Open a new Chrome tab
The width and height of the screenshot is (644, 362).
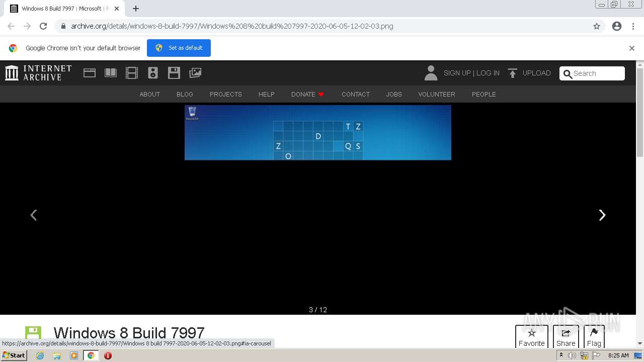click(x=136, y=9)
